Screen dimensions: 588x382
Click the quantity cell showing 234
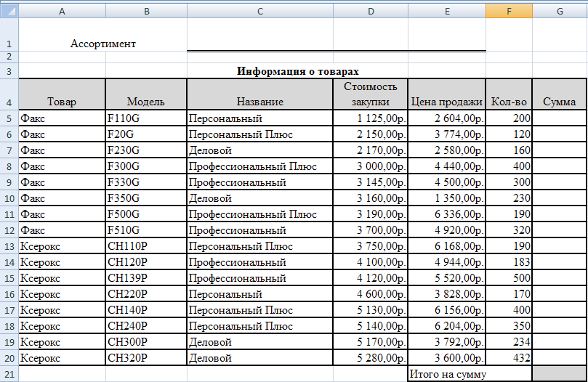509,342
